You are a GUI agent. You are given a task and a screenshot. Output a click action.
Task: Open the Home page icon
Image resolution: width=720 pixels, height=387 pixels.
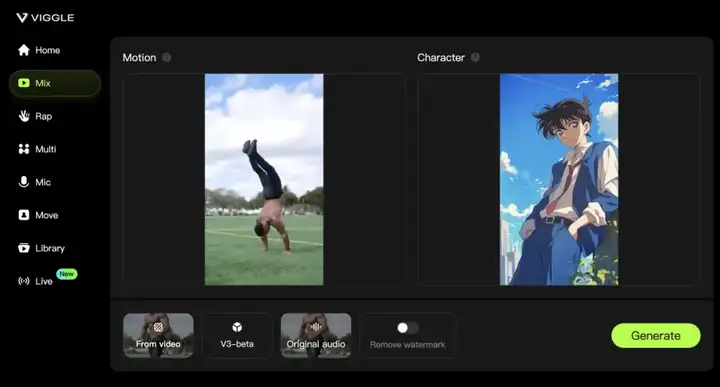point(24,50)
